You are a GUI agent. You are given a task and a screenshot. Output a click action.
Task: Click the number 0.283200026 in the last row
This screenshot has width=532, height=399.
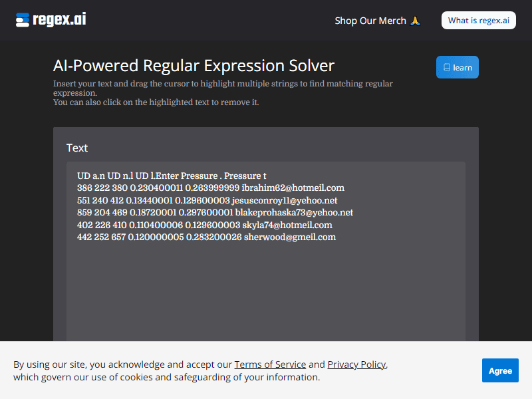click(x=213, y=237)
